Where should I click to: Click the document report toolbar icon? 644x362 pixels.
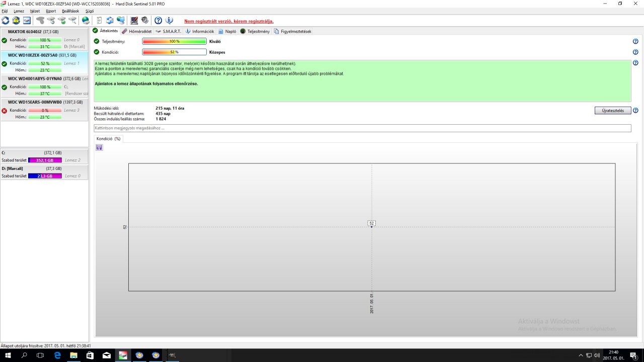[x=99, y=21]
